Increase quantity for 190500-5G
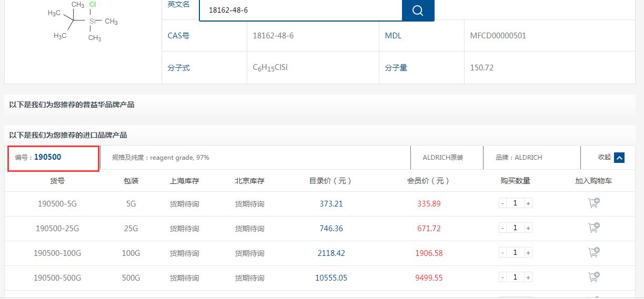Viewport: 644px width, 299px height. point(528,203)
